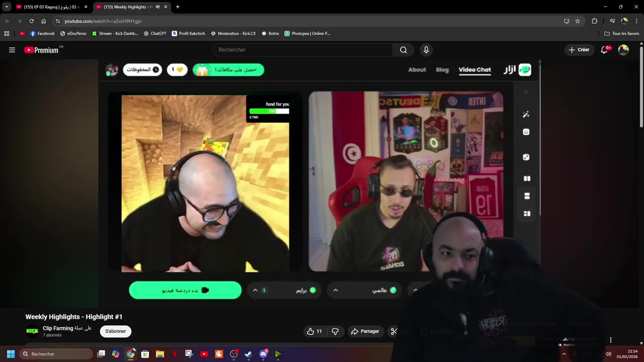This screenshot has width=644, height=362.
Task: Start voice search with the microphone
Action: (x=426, y=50)
